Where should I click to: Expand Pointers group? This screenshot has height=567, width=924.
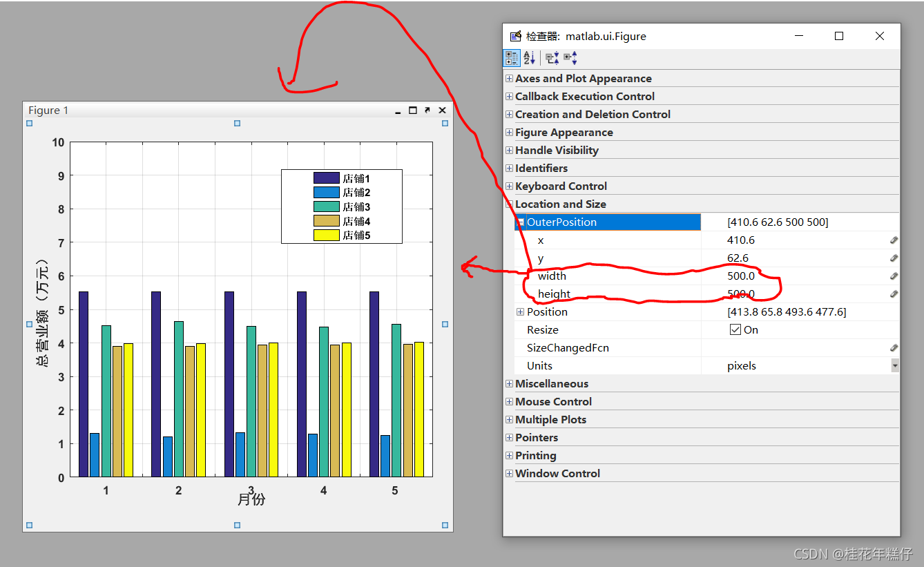coord(510,438)
